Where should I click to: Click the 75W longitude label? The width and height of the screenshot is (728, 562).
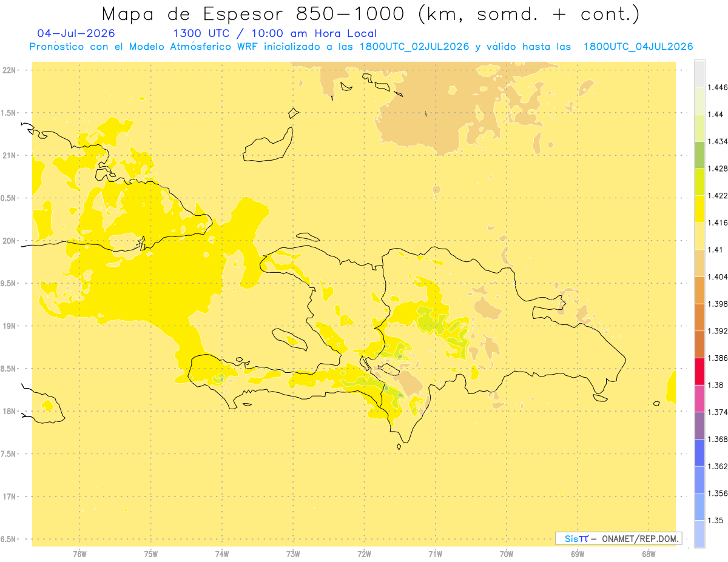pyautogui.click(x=150, y=554)
